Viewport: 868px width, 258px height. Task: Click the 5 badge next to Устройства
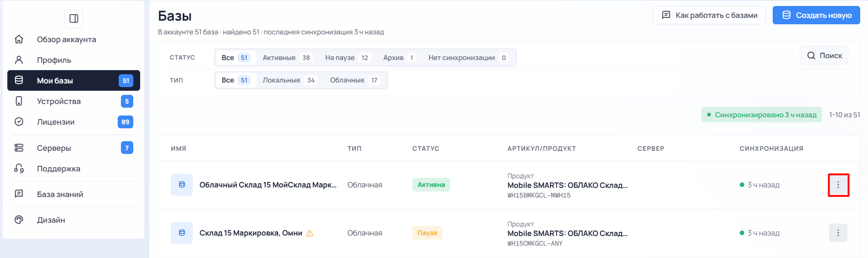point(127,101)
